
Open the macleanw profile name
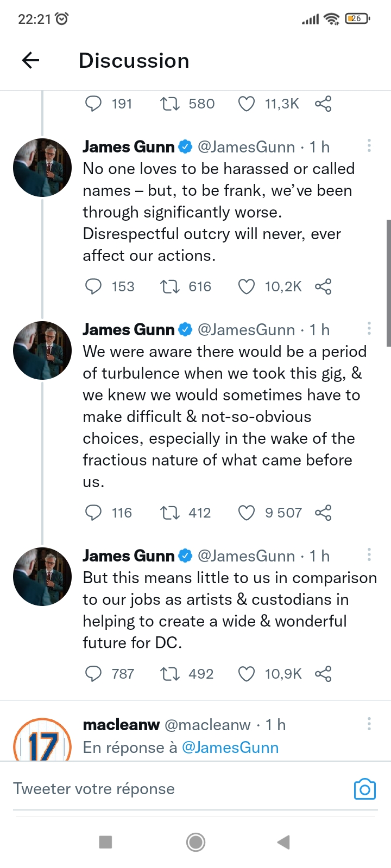coord(121,725)
